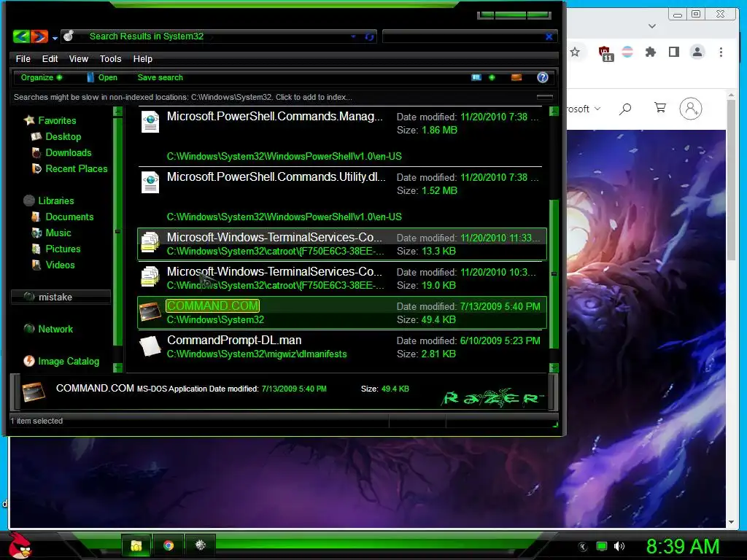The width and height of the screenshot is (747, 560).
Task: Click Save search in the toolbar
Action: 160,77
